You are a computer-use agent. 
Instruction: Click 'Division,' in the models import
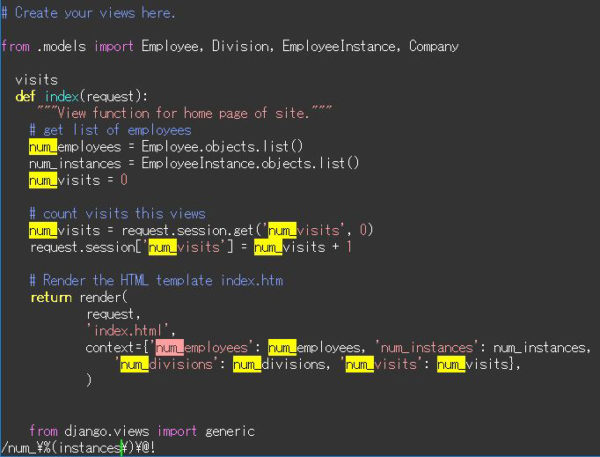pyautogui.click(x=243, y=46)
